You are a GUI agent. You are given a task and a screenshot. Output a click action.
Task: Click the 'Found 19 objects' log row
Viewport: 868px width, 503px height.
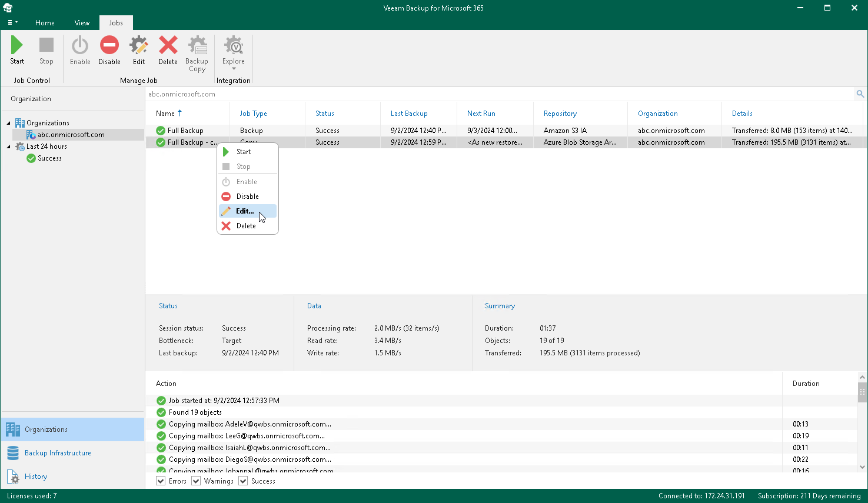(502, 412)
